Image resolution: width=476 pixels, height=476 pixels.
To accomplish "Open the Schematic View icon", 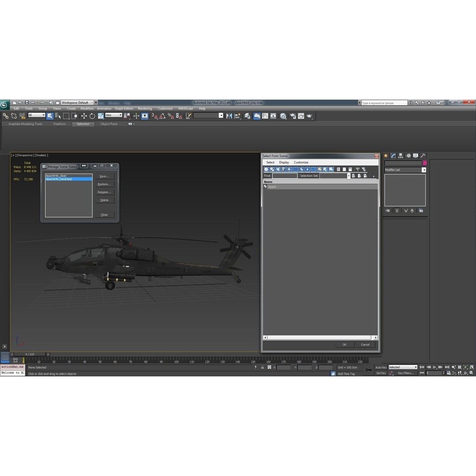I will coord(273,116).
